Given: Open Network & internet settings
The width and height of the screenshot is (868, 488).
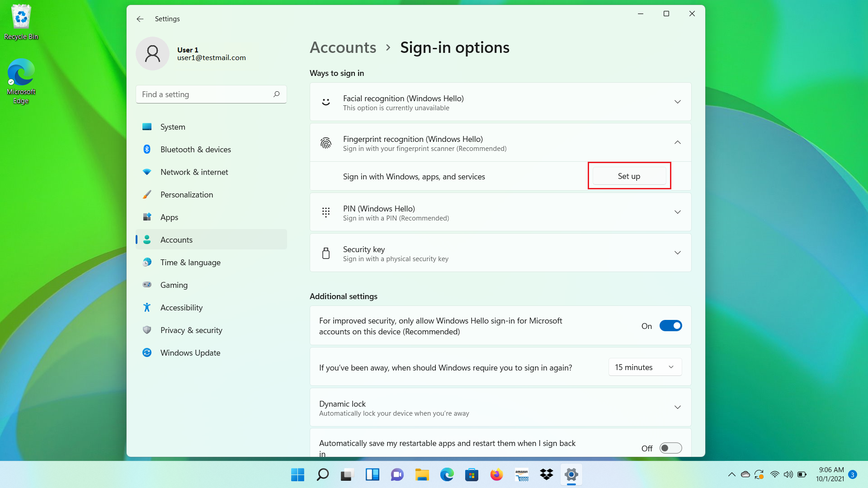Looking at the screenshot, I should 194,172.
